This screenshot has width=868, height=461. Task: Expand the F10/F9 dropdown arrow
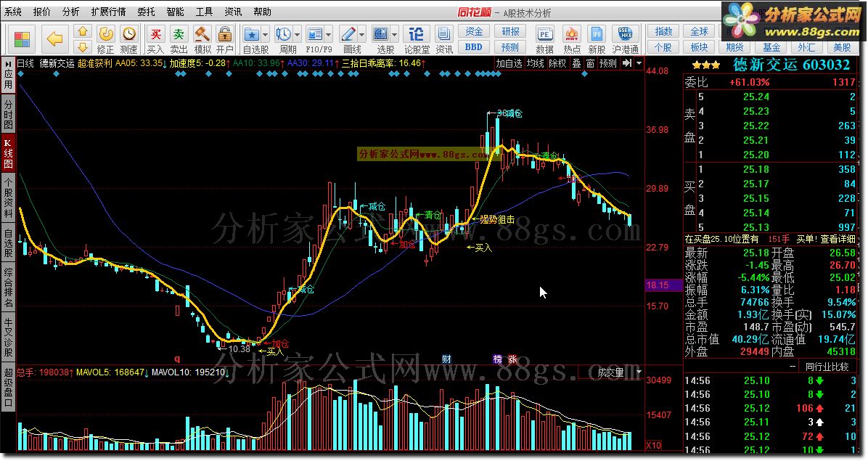[x=328, y=35]
